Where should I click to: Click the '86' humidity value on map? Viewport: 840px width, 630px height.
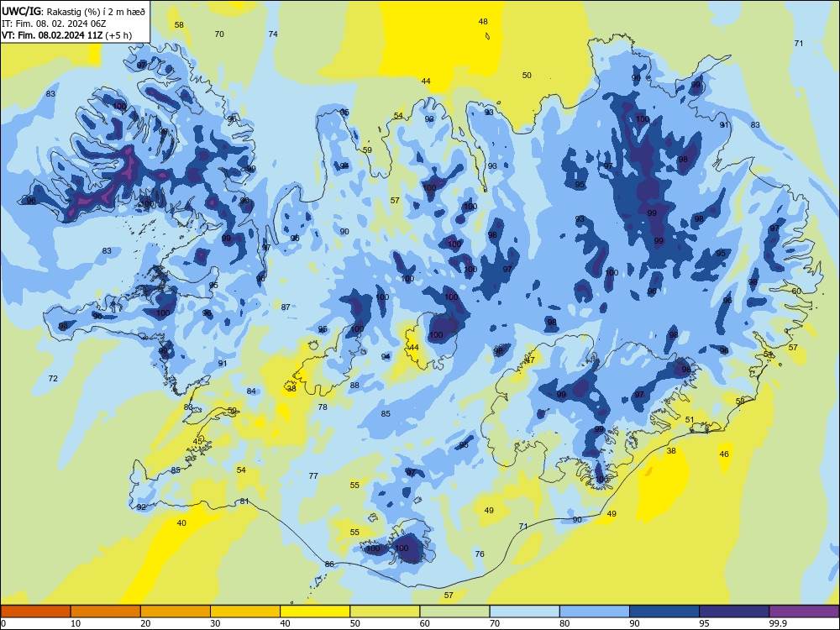pyautogui.click(x=329, y=564)
